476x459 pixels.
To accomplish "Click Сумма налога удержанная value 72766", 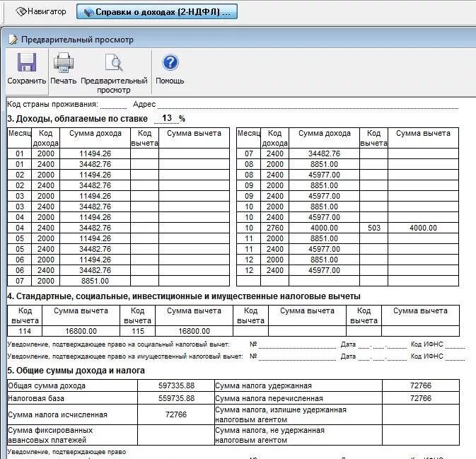I will 421,385.
